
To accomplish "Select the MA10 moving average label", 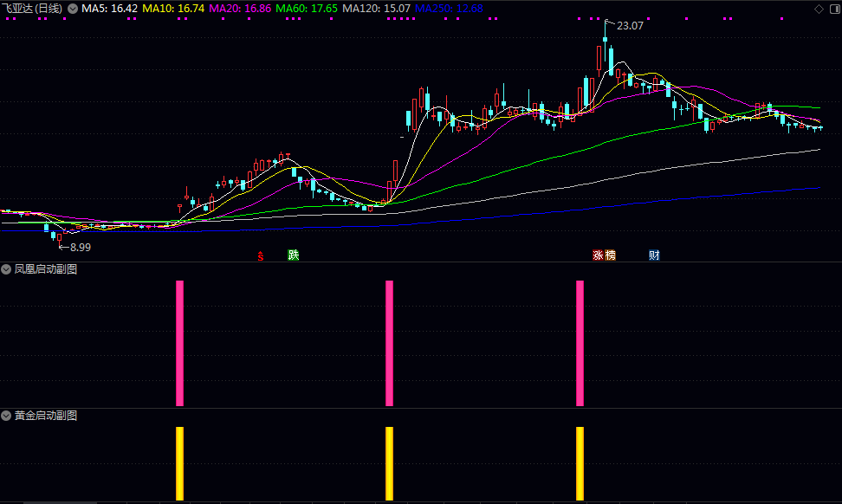I will 173,9.
